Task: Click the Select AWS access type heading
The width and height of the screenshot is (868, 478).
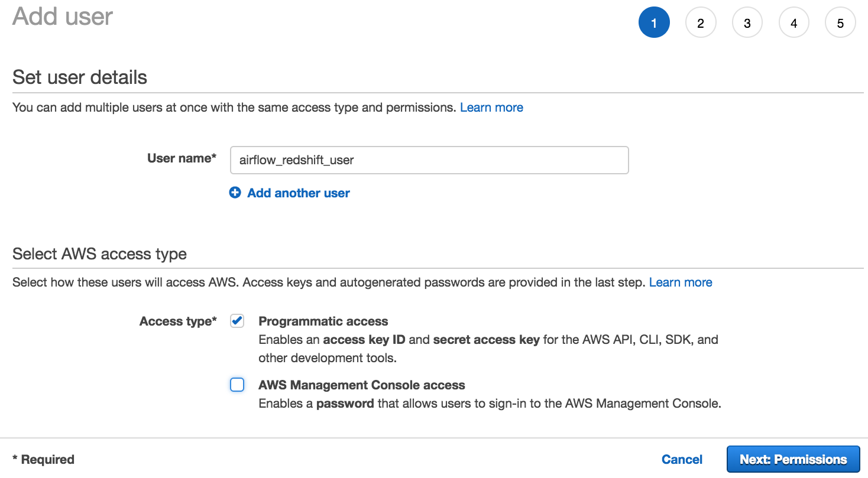Action: 99,253
